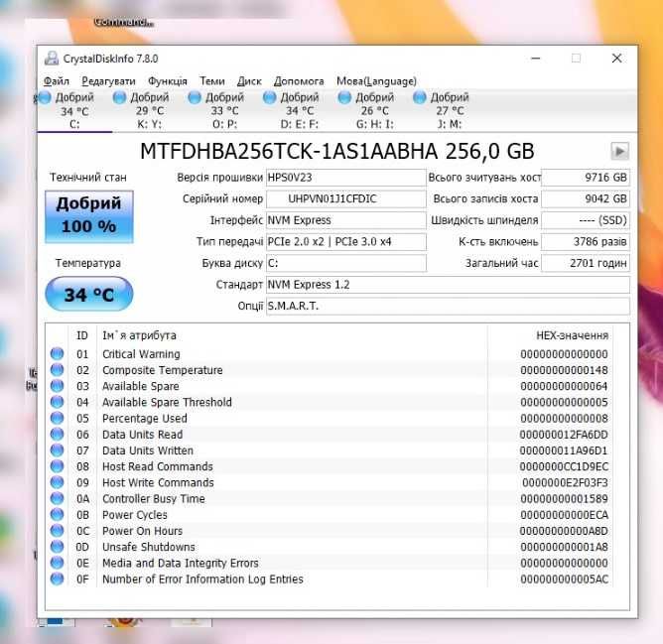This screenshot has height=644, width=663.
Task: Click the firmware field HPS0V23
Action: tap(345, 178)
